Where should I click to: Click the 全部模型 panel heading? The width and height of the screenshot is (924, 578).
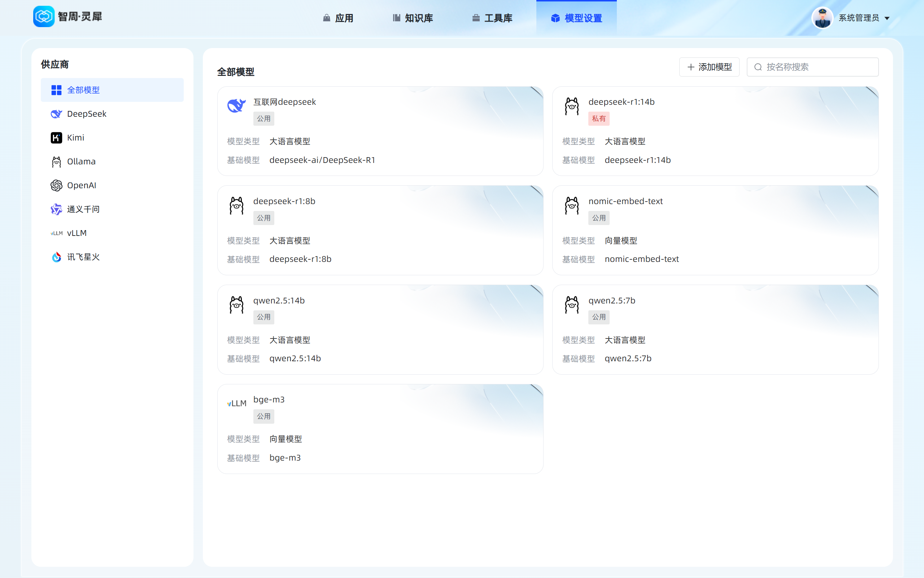236,72
